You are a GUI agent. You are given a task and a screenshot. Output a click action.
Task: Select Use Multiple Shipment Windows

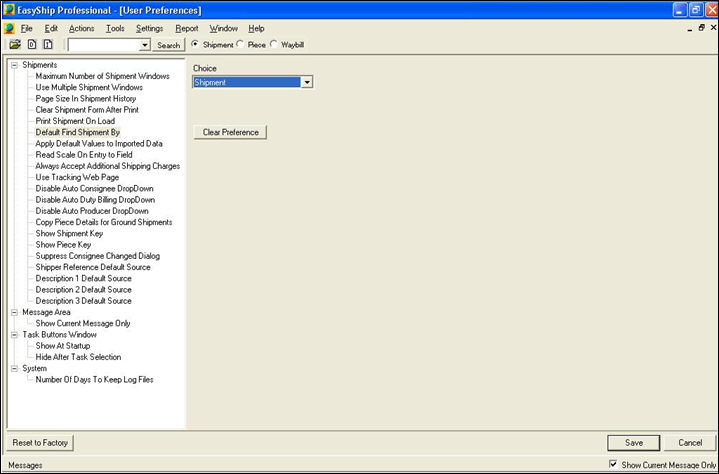89,88
